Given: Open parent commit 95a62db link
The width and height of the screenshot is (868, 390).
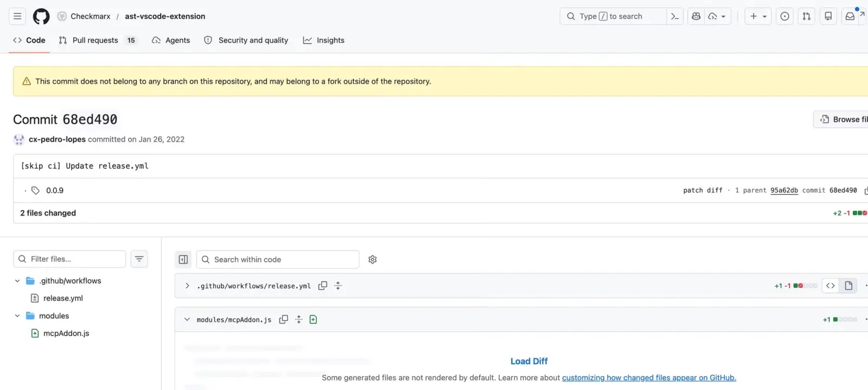Looking at the screenshot, I should coord(784,190).
